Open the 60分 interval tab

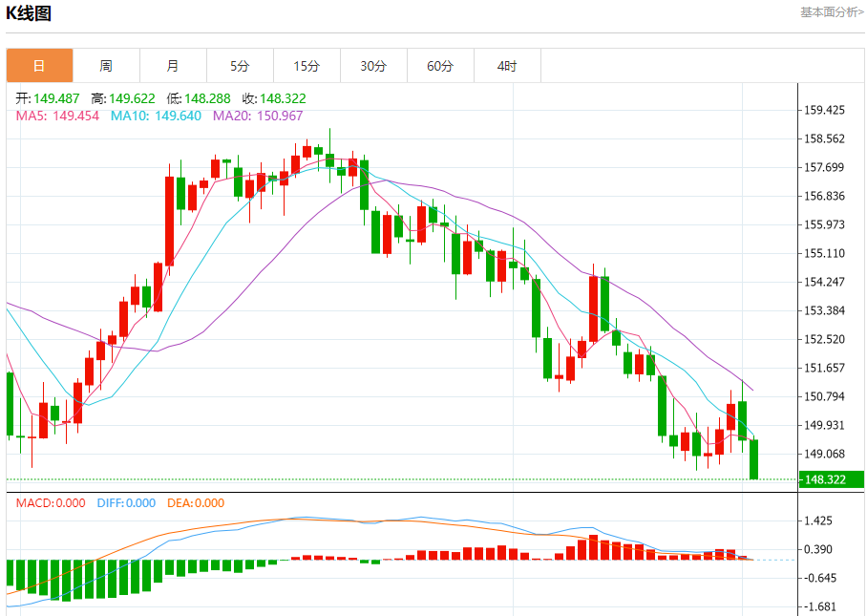coord(441,66)
